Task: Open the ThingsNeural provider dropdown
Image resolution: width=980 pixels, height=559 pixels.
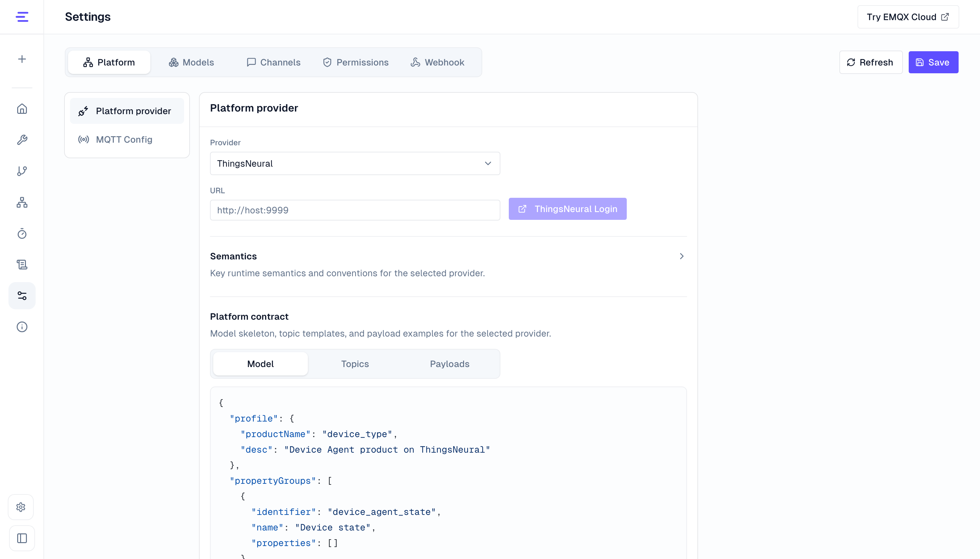Action: (x=355, y=163)
